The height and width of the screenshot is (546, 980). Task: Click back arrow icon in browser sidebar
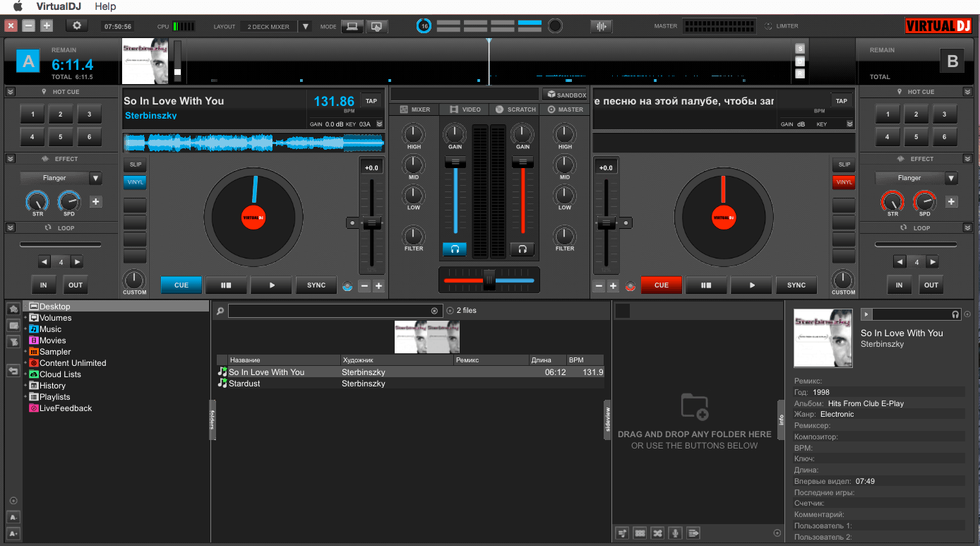[x=13, y=370]
